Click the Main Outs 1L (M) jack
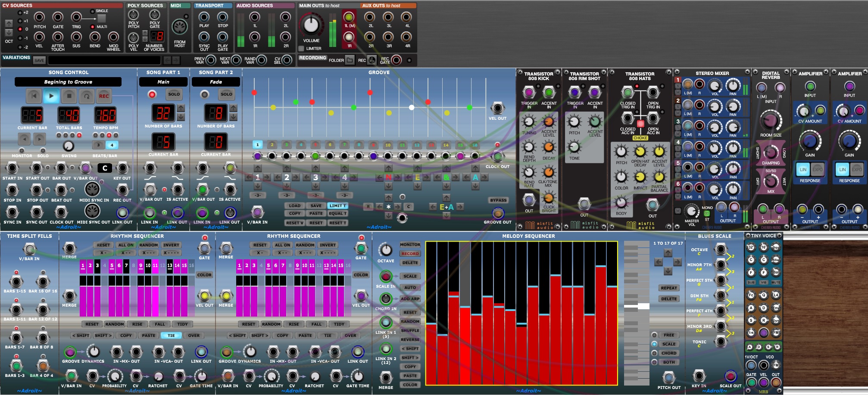This screenshot has height=395, width=868. click(349, 17)
